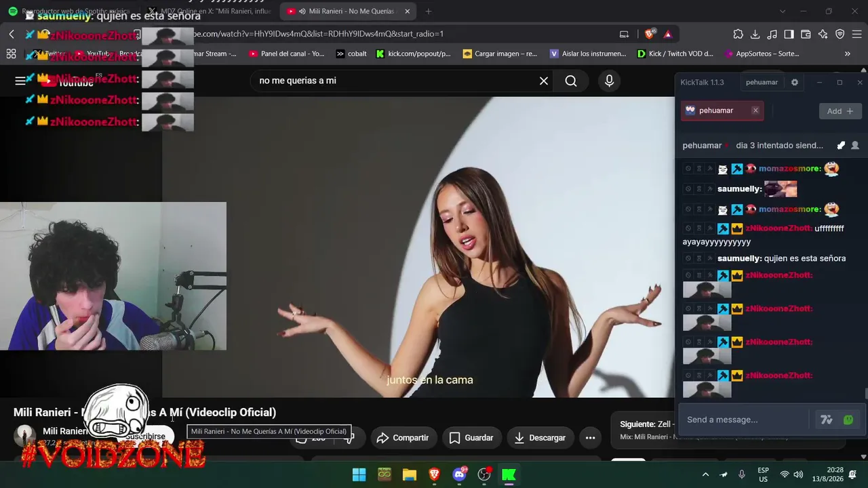Open the Brave VPN shield icon
This screenshot has width=868, height=488.
coord(840,34)
